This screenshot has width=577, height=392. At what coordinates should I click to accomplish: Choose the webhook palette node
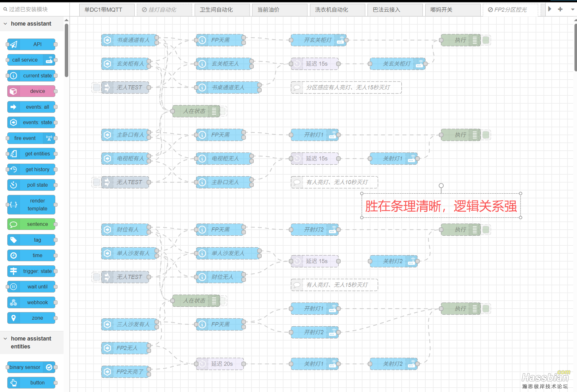tap(31, 302)
